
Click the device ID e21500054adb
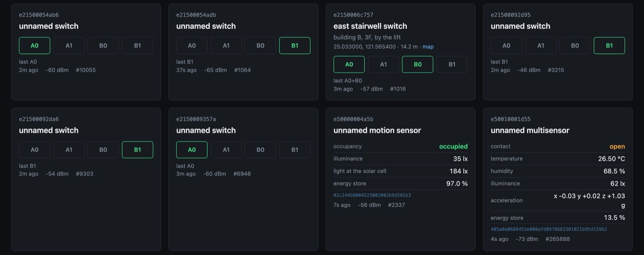coord(196,15)
